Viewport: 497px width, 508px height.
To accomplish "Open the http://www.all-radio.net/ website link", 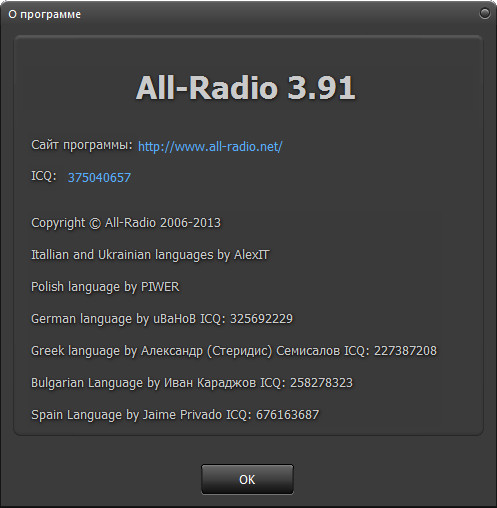I will (210, 147).
